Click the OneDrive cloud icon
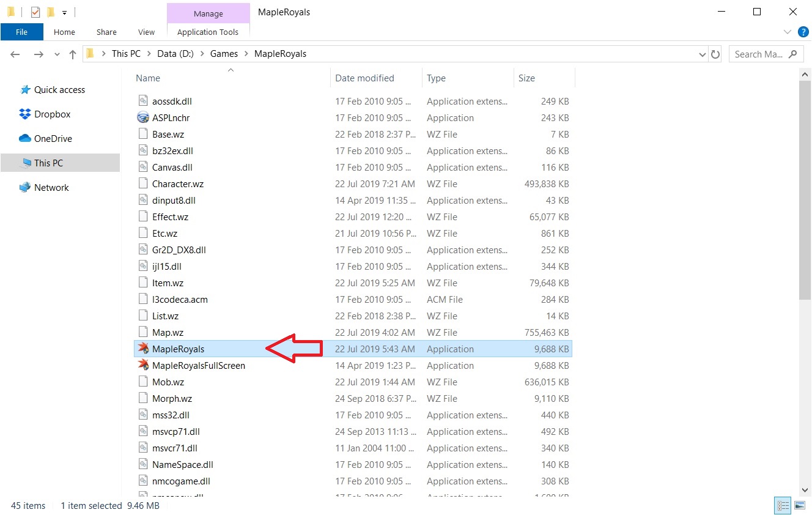Viewport: 812px width, 515px height. point(25,139)
